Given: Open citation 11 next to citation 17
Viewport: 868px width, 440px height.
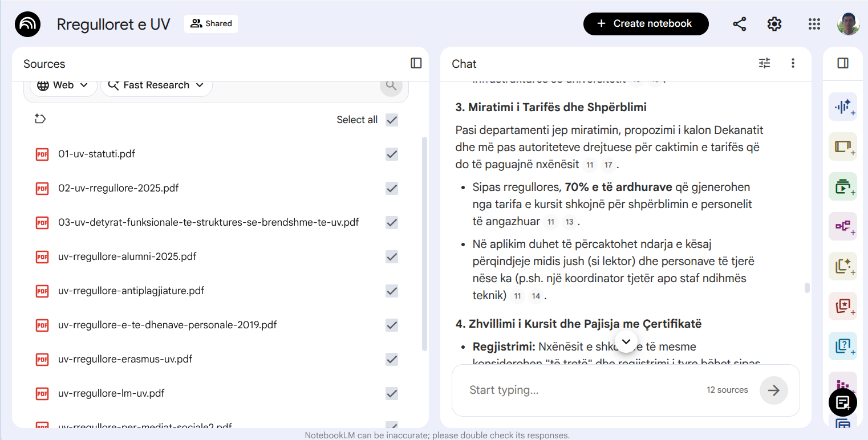Looking at the screenshot, I should pyautogui.click(x=590, y=165).
